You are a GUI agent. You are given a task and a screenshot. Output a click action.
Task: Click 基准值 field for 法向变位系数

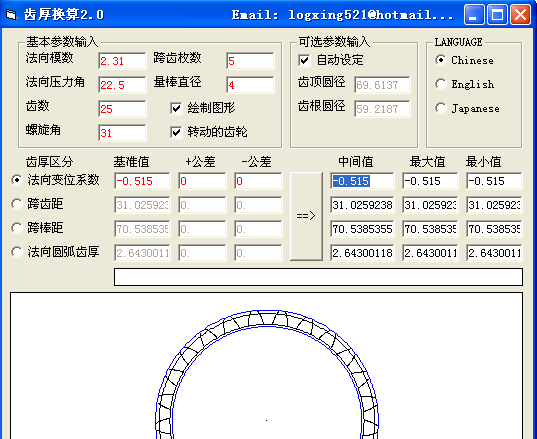coord(142,181)
